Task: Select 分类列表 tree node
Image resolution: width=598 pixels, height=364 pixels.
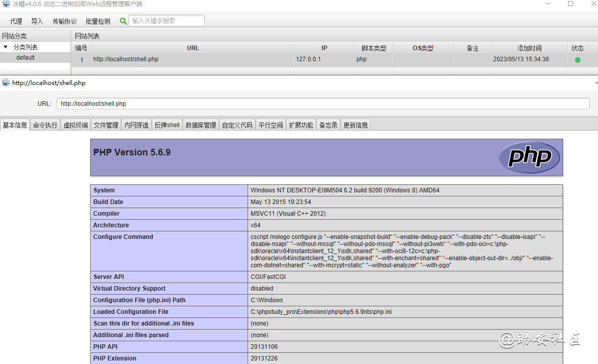Action: 25,47
